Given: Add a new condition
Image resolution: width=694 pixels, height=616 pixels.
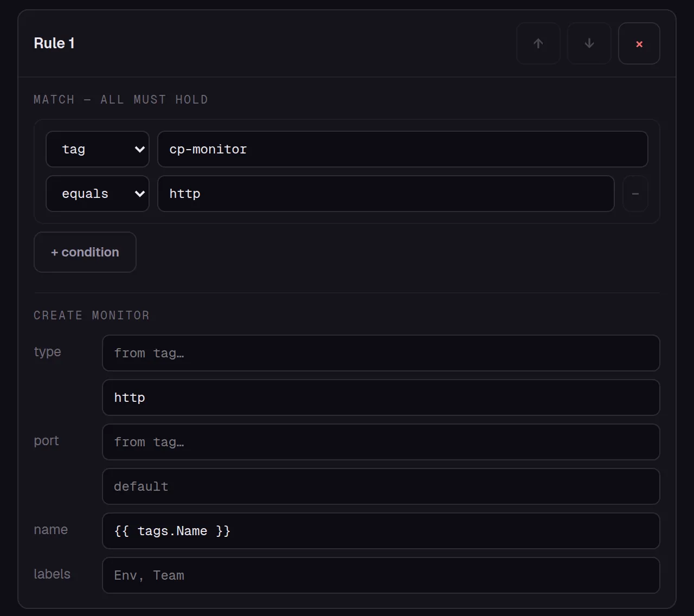Looking at the screenshot, I should [x=85, y=252].
